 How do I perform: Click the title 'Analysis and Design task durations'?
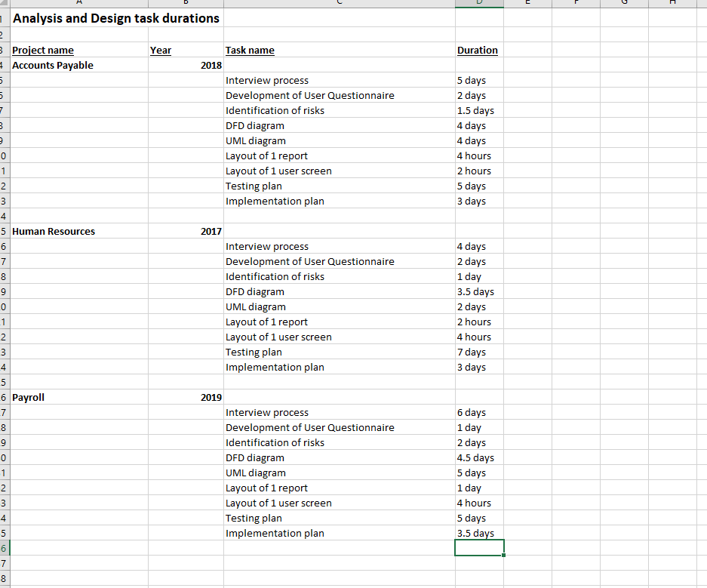pos(115,19)
